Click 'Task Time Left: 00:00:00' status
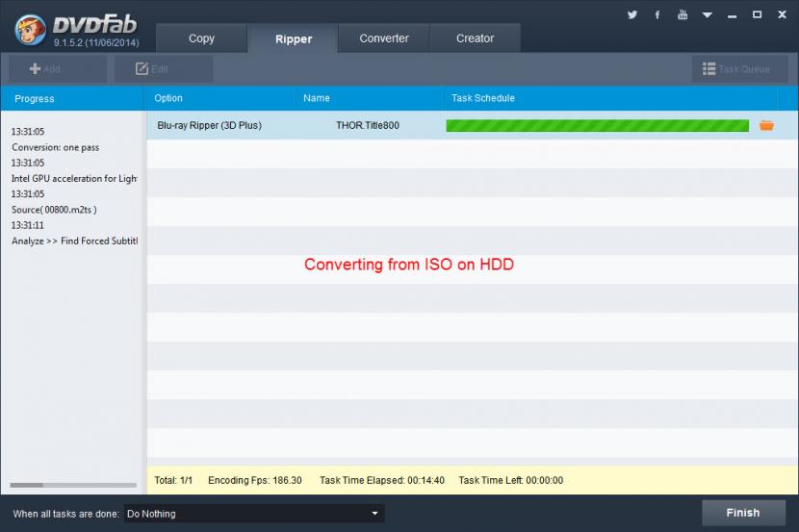Screen dimensions: 799x532 510,480
